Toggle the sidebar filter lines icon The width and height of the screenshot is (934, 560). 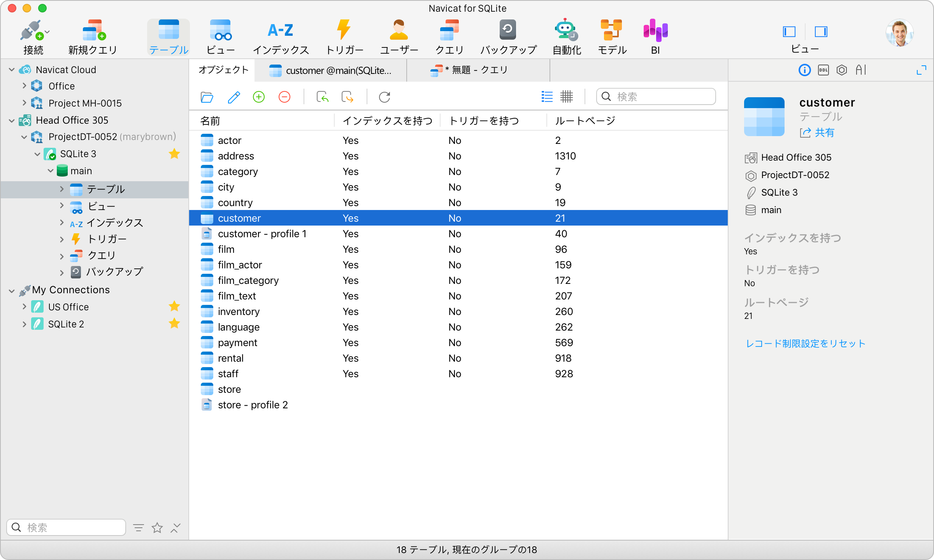point(139,528)
